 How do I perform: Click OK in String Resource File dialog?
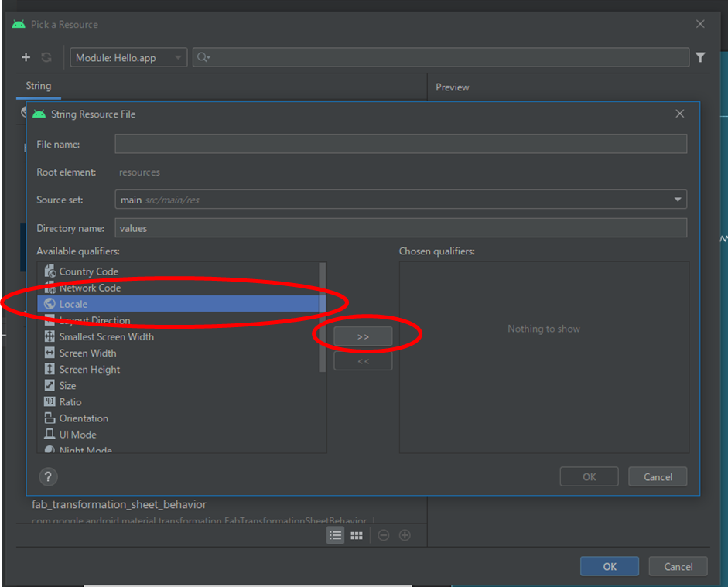click(590, 476)
